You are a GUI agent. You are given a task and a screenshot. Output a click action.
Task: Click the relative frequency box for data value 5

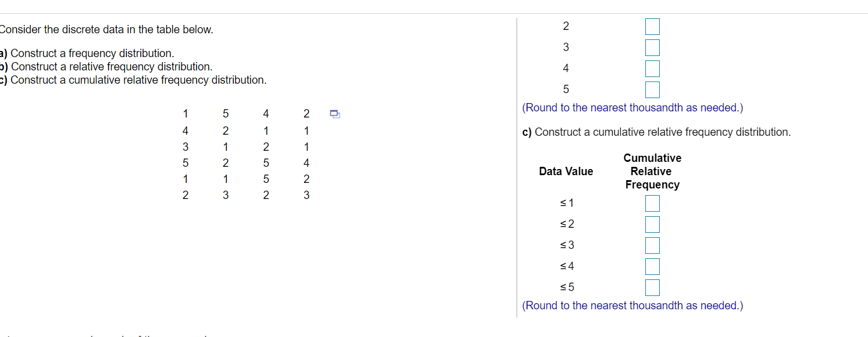click(x=652, y=89)
